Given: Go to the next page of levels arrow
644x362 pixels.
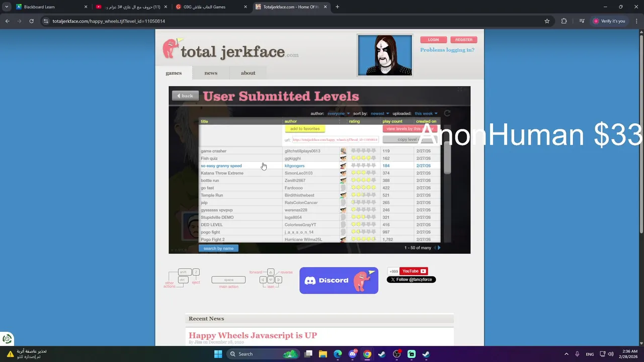Looking at the screenshot, I should (439, 248).
